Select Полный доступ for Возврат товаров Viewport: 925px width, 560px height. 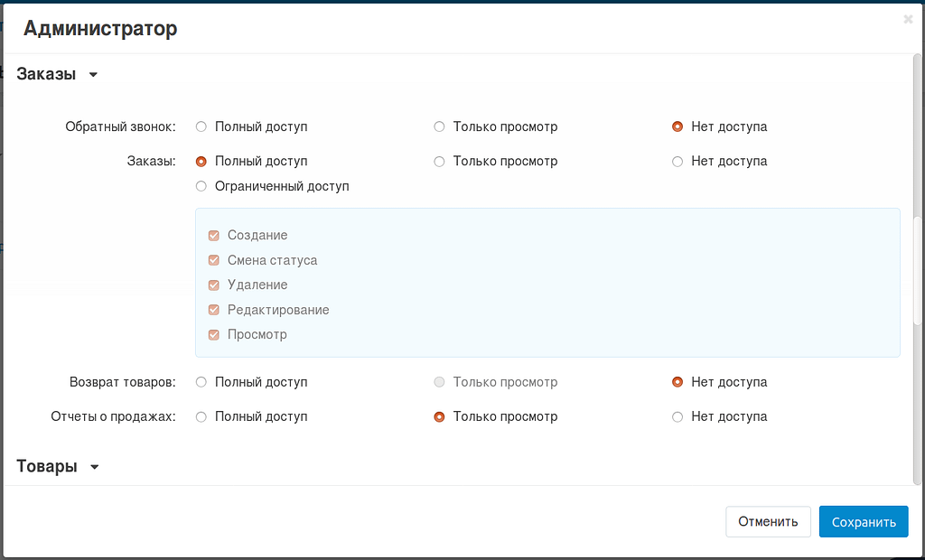pyautogui.click(x=201, y=382)
